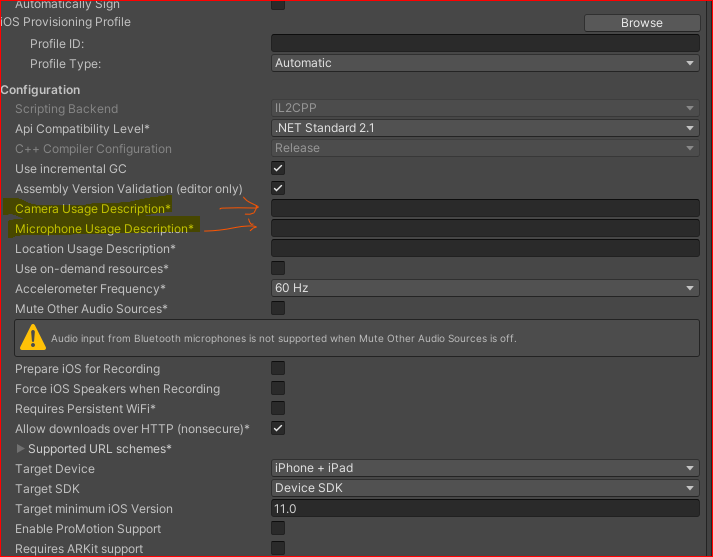
Task: Open Api Compatibility Level dropdown
Action: (x=485, y=128)
